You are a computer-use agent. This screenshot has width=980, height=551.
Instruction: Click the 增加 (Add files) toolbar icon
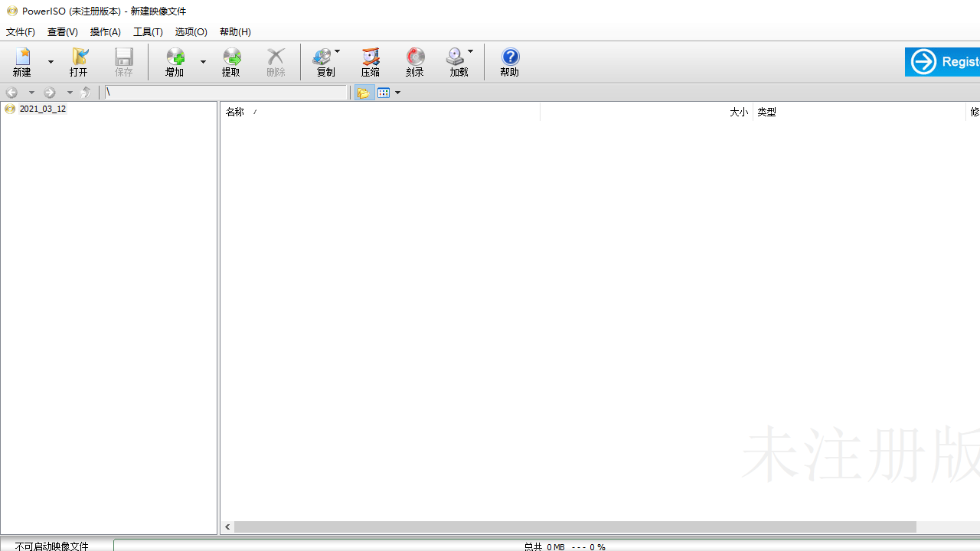(175, 61)
